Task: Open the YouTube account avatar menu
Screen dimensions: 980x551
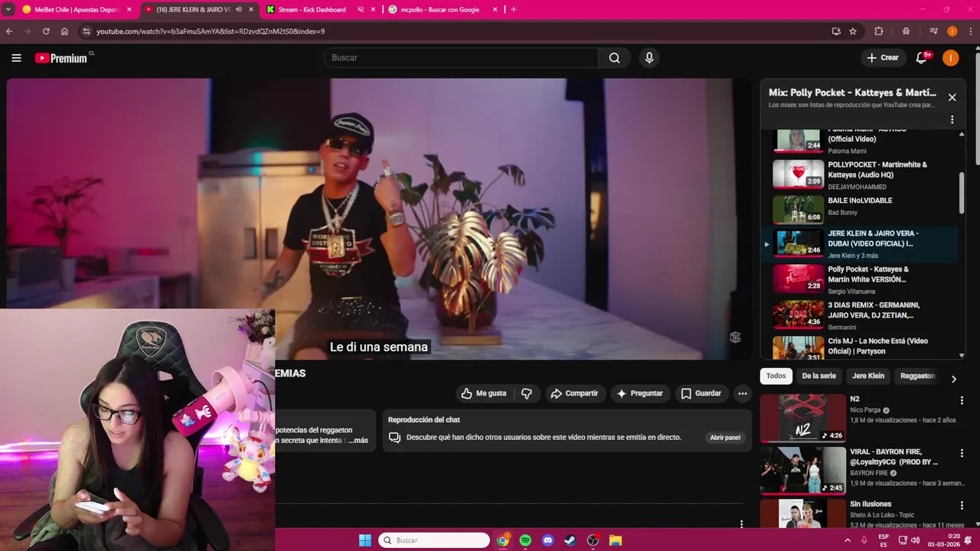Action: pyautogui.click(x=950, y=58)
